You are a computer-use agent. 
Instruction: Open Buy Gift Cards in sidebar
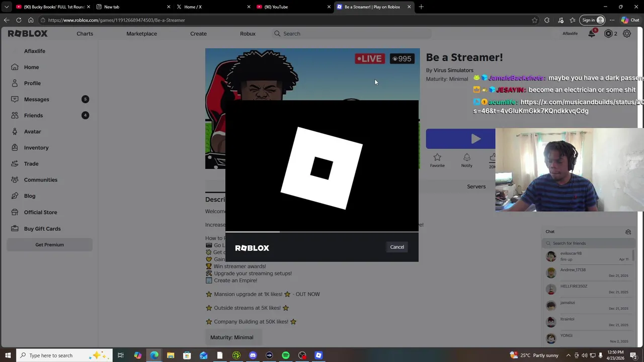tap(42, 228)
